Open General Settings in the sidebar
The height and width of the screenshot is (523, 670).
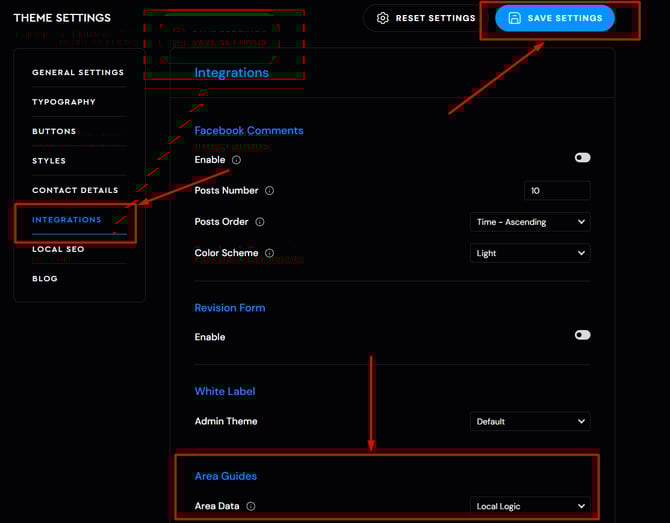78,72
